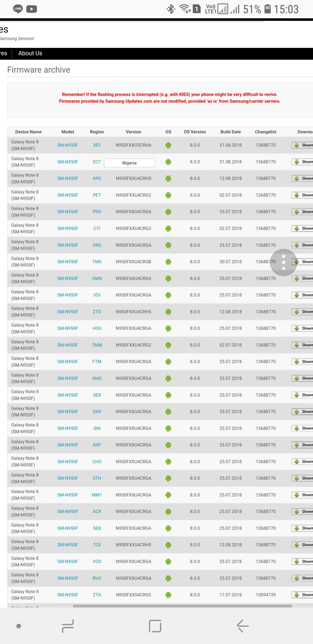Tap the floating three-dot assistive button
Image resolution: width=313 pixels, height=644 pixels.
(284, 262)
